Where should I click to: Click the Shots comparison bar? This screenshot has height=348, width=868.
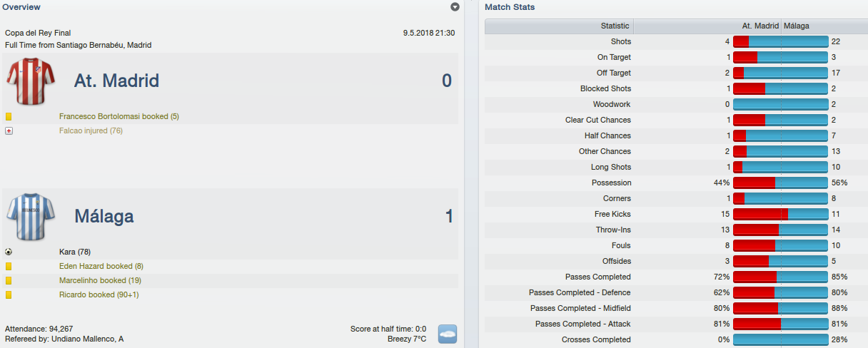(x=780, y=41)
